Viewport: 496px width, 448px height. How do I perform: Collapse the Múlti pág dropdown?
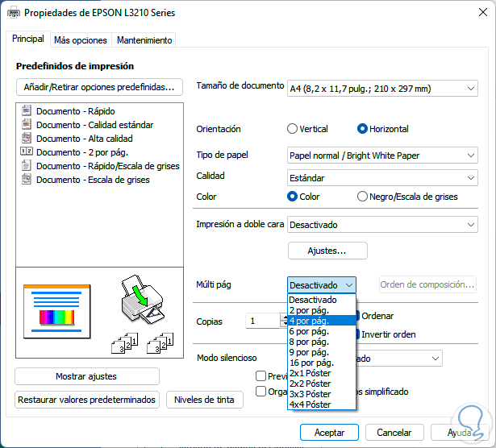click(x=322, y=285)
